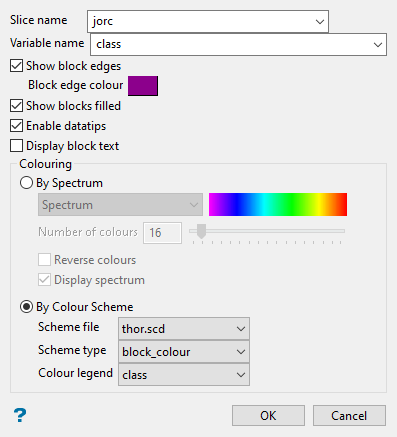The image size is (397, 437).
Task: Disable the Enable datatips checkbox
Action: click(x=16, y=126)
